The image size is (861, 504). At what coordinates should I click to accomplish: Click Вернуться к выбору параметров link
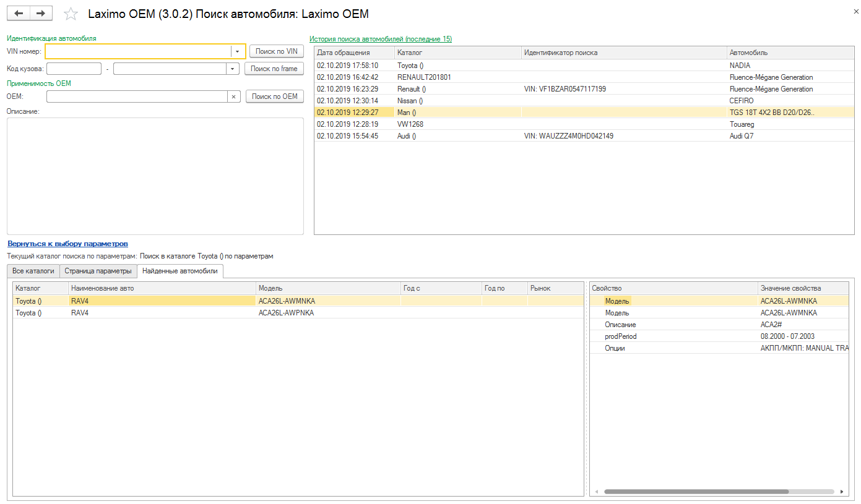67,244
